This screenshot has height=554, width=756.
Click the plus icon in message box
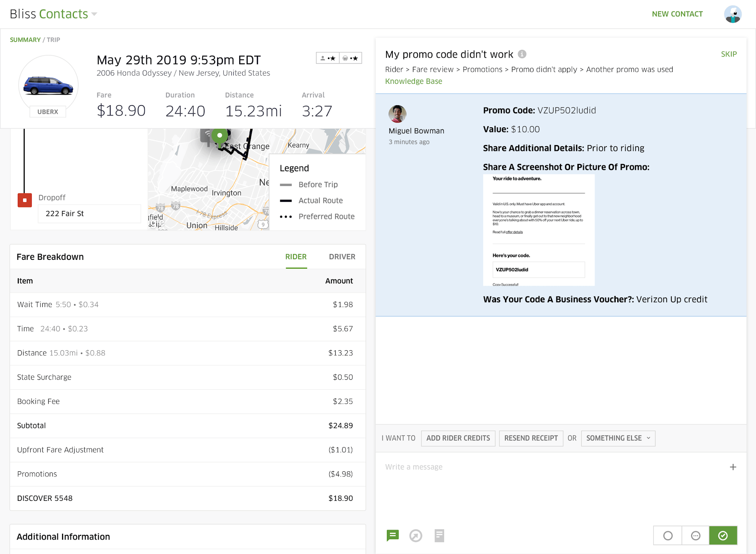coord(733,467)
